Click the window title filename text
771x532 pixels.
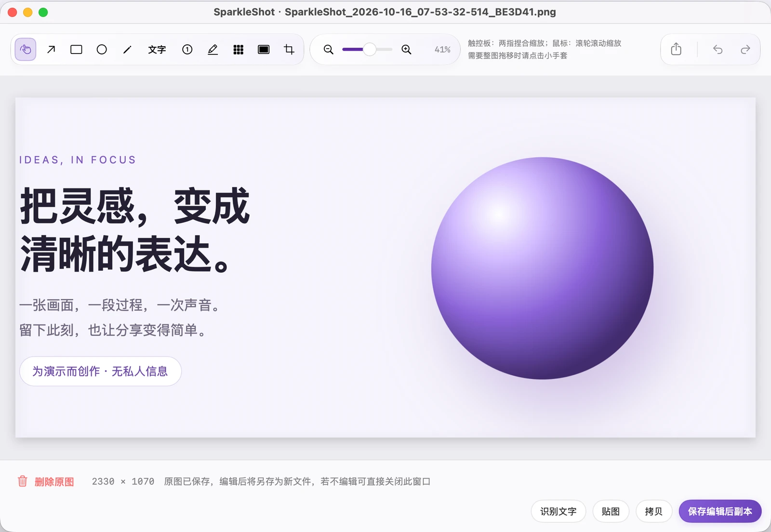[420, 12]
